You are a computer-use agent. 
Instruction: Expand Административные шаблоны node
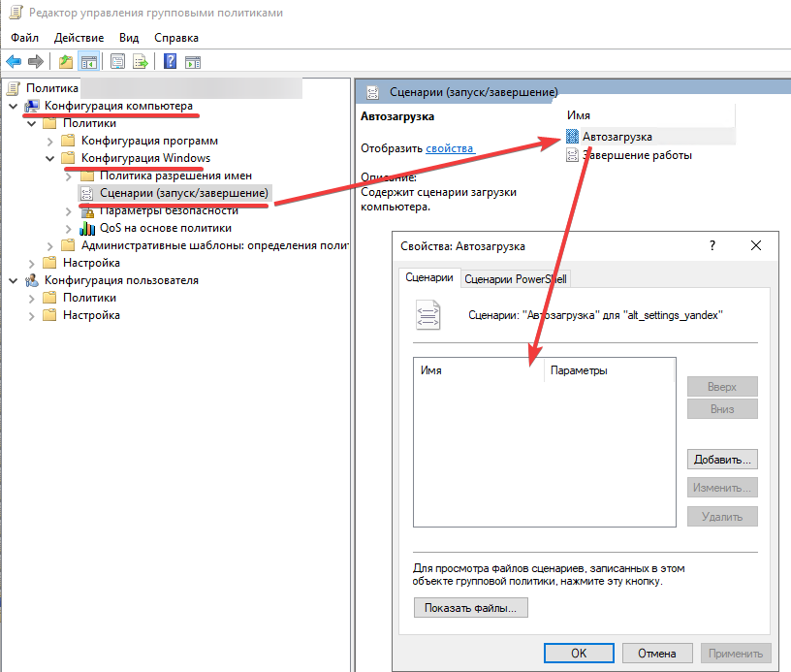click(x=50, y=246)
